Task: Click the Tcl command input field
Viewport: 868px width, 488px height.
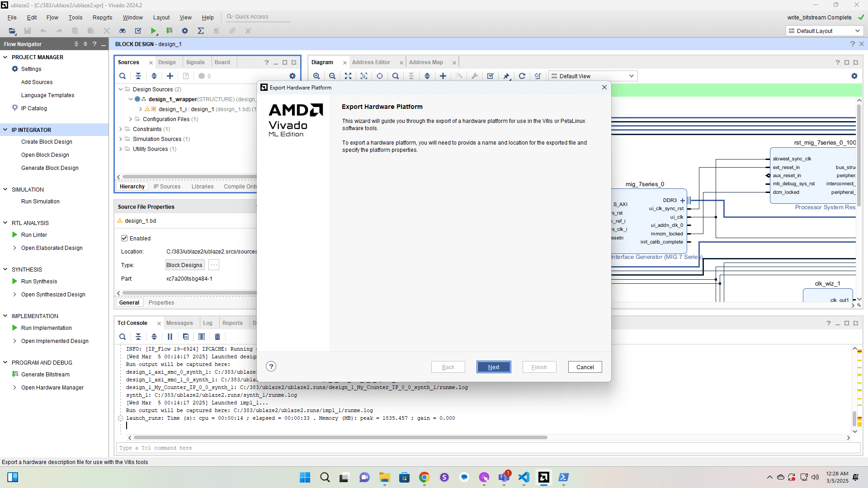Action: tap(487, 448)
